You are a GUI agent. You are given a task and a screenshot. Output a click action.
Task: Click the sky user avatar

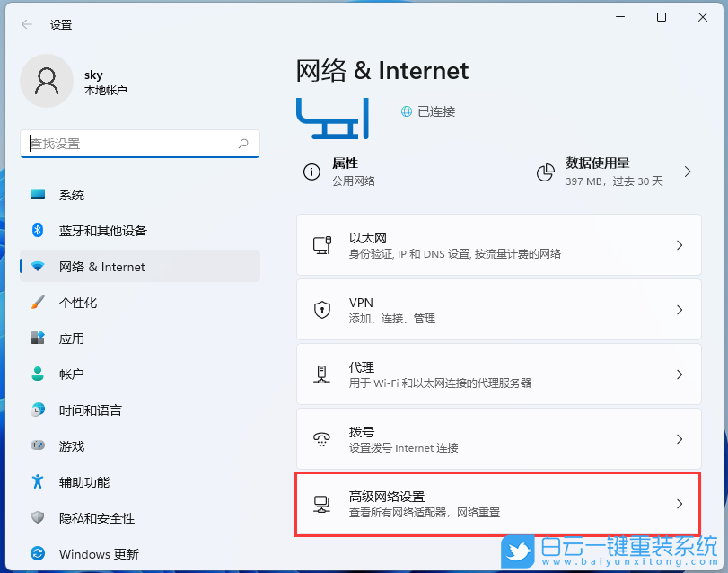(47, 80)
